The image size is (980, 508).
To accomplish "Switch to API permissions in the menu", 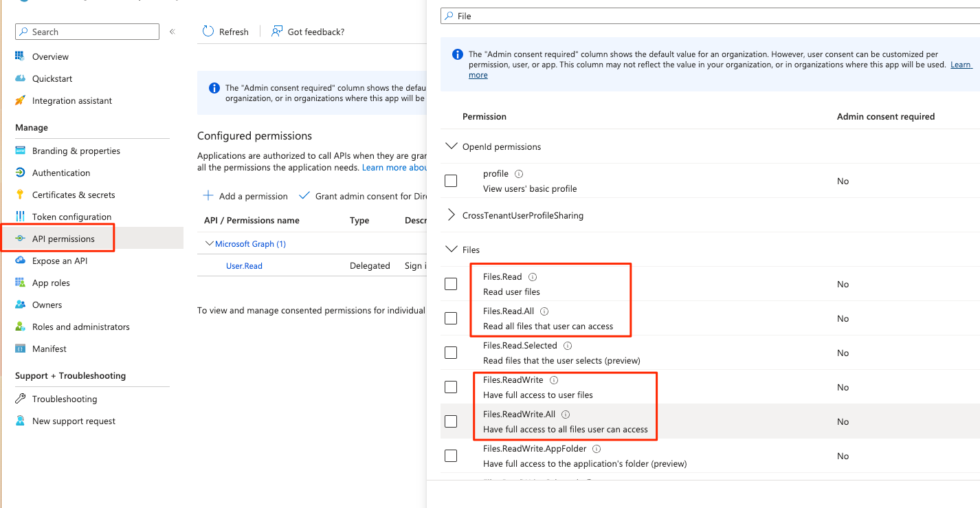I will 64,239.
